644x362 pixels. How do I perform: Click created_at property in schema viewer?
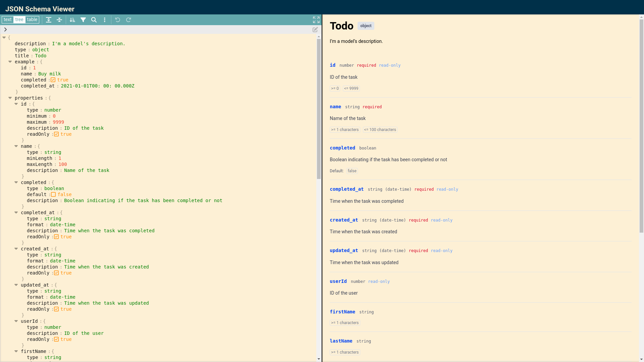(344, 220)
